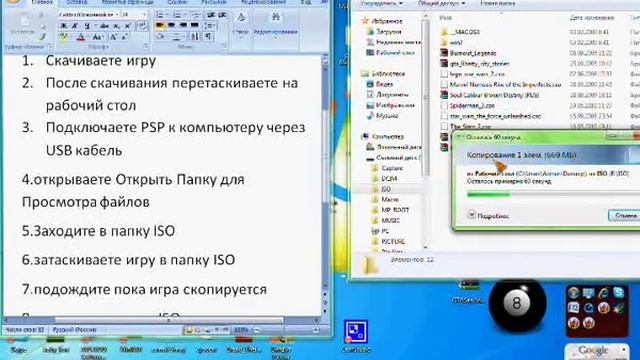Select Музыка library in Explorer sidebar

[x=382, y=116]
